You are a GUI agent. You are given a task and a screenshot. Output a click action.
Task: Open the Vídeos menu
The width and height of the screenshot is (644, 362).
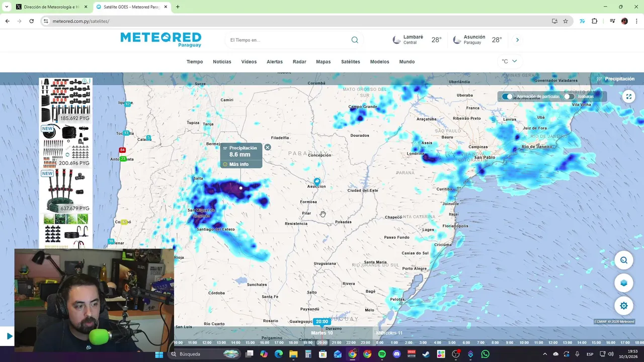(249, 62)
